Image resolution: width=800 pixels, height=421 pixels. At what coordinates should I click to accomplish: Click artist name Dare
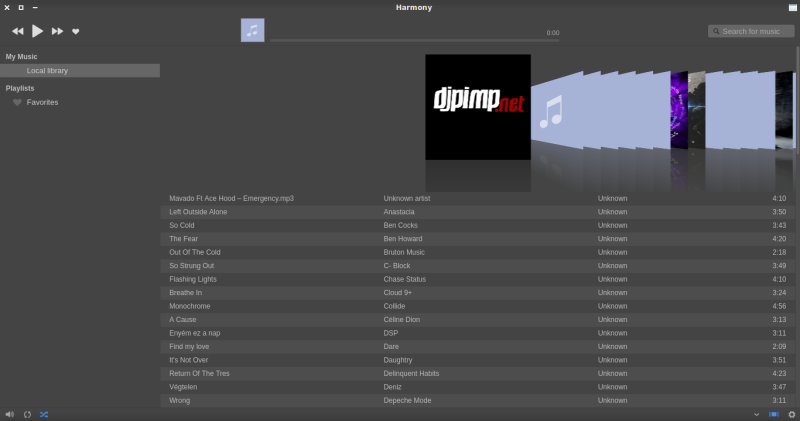391,346
